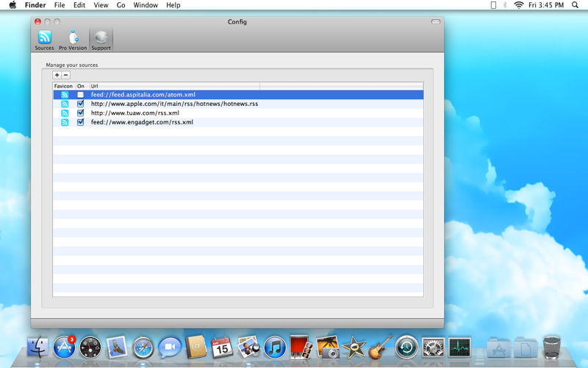
Task: Launch GarageBand from the Dock
Action: pos(380,347)
